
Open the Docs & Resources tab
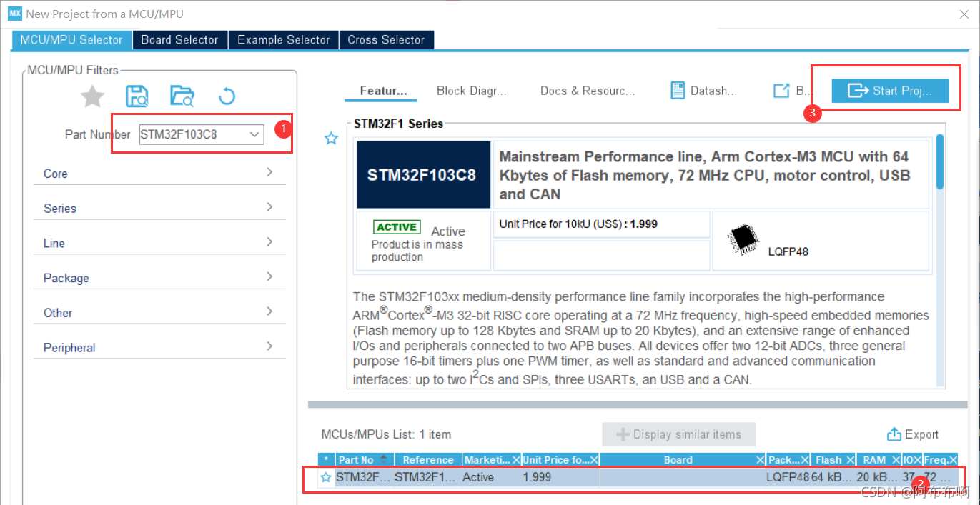(x=588, y=91)
